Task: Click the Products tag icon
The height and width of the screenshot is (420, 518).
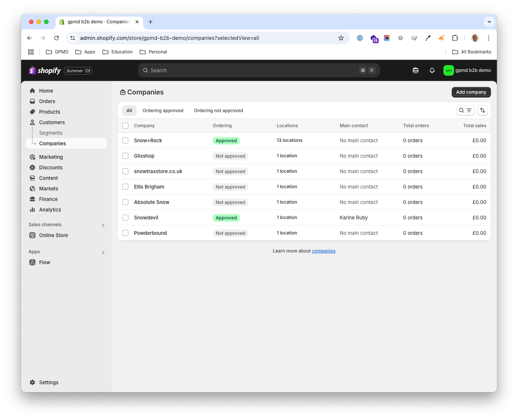Action: (x=32, y=112)
